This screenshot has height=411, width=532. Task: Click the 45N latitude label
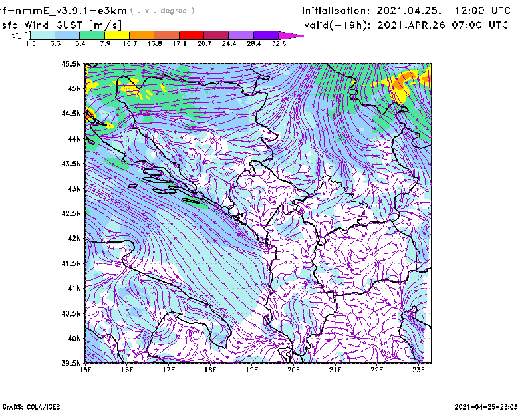[x=74, y=88]
